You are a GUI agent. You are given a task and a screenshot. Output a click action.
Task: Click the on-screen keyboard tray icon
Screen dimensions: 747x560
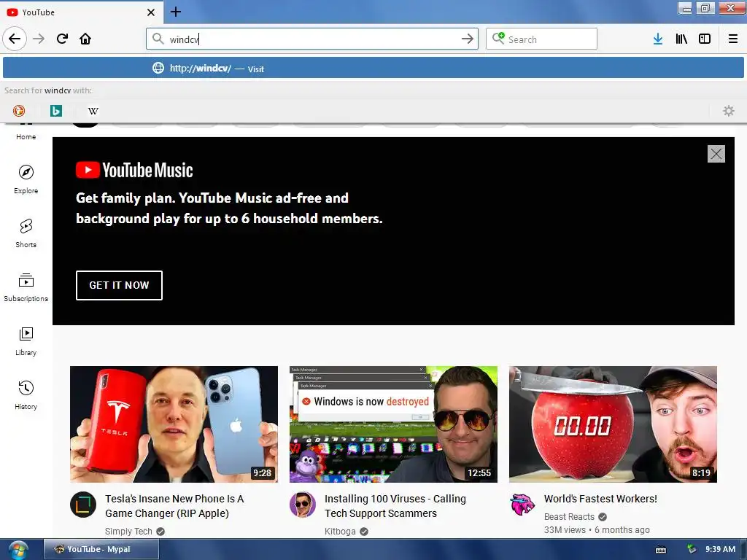(x=661, y=550)
